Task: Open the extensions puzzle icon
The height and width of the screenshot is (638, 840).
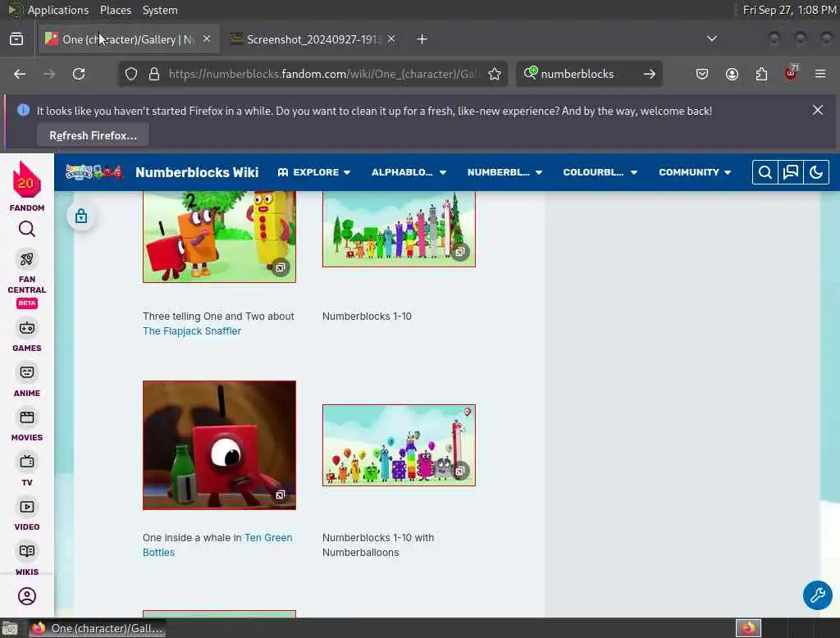Action: click(761, 74)
